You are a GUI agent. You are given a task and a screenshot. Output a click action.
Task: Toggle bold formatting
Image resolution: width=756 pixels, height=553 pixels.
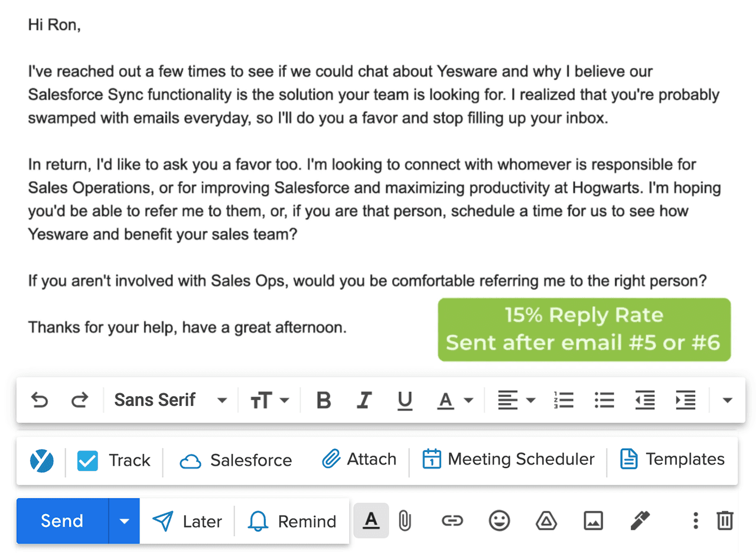click(x=323, y=400)
